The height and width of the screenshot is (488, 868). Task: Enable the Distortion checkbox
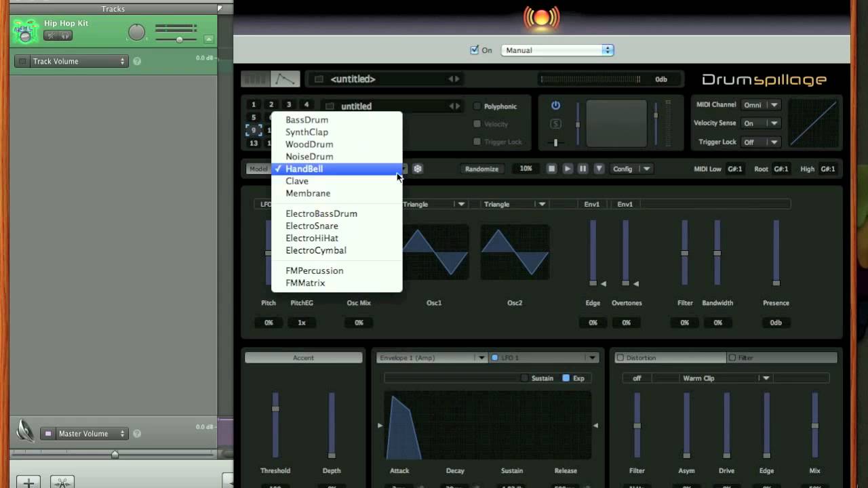pyautogui.click(x=620, y=358)
